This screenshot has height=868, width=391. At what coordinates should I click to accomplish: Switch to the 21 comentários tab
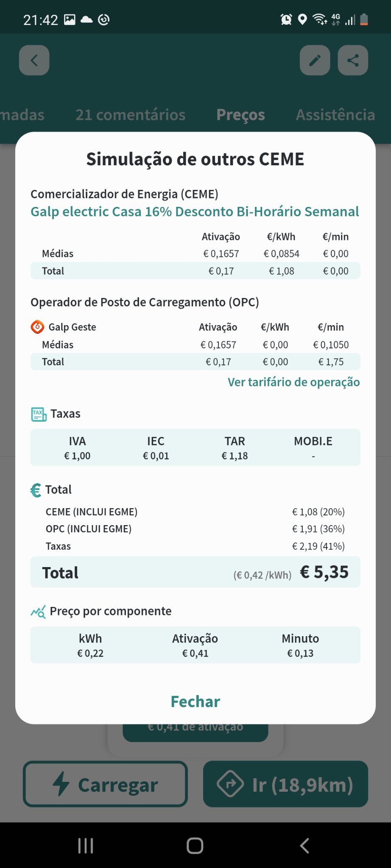(130, 115)
